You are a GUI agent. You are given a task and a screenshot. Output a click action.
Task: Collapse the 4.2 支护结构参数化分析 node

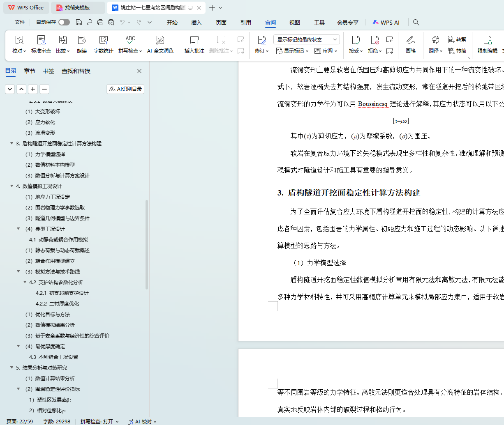coord(25,282)
